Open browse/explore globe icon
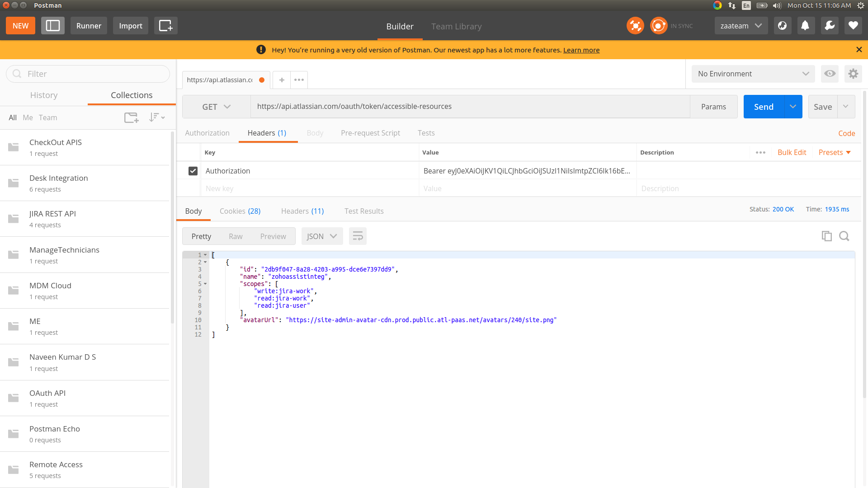 782,26
